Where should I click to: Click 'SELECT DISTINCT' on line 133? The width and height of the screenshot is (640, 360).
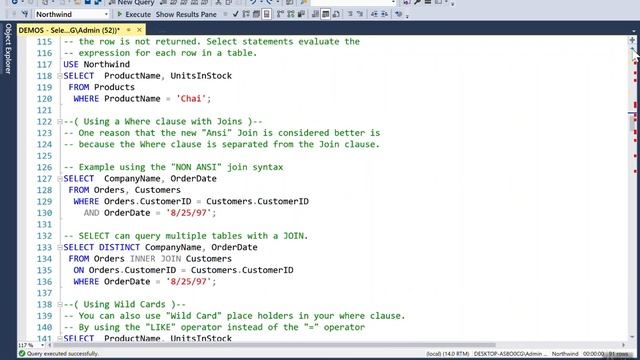click(101, 247)
